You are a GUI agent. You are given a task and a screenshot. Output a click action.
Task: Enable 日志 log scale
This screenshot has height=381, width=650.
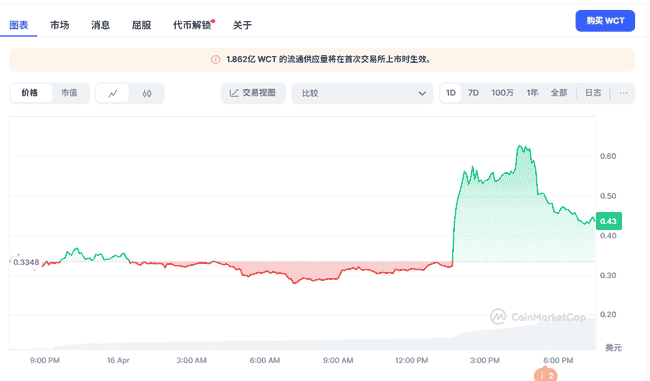point(593,93)
